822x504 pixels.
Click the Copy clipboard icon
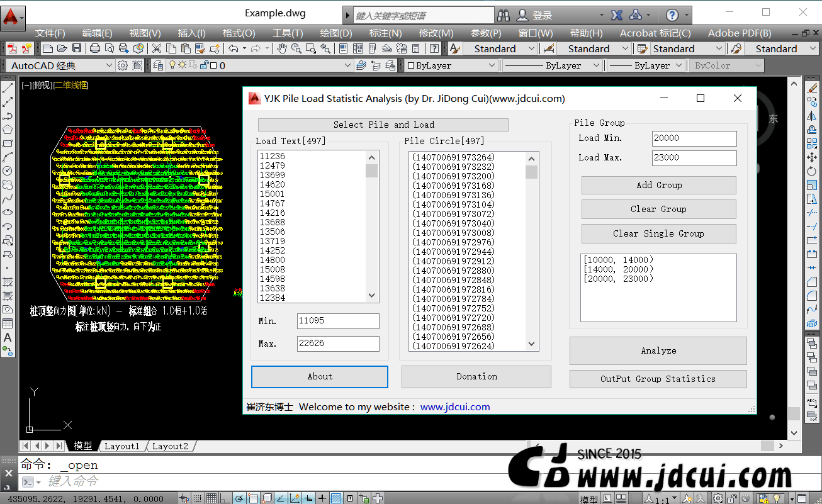(x=171, y=48)
